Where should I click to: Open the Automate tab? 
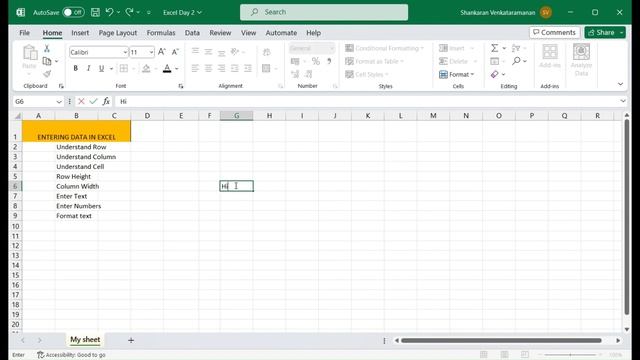click(x=281, y=33)
